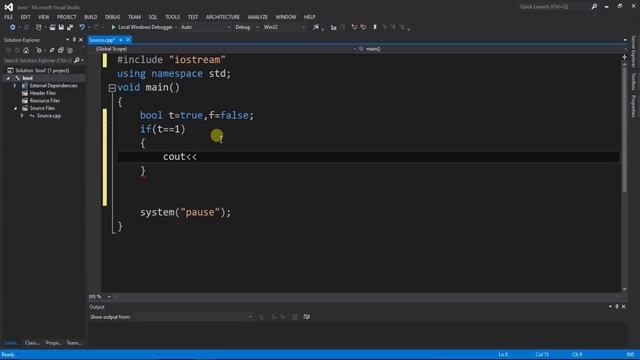The width and height of the screenshot is (640, 360).
Task: Collapse the Source Files folder
Action: point(16,108)
